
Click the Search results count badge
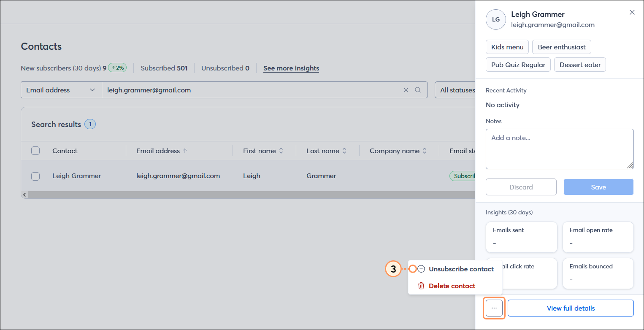[90, 124]
